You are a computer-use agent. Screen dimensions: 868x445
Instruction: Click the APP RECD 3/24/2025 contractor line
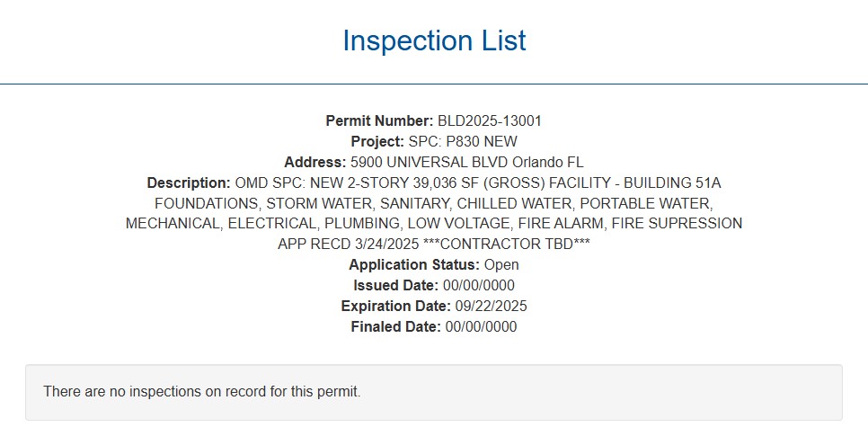pos(433,245)
